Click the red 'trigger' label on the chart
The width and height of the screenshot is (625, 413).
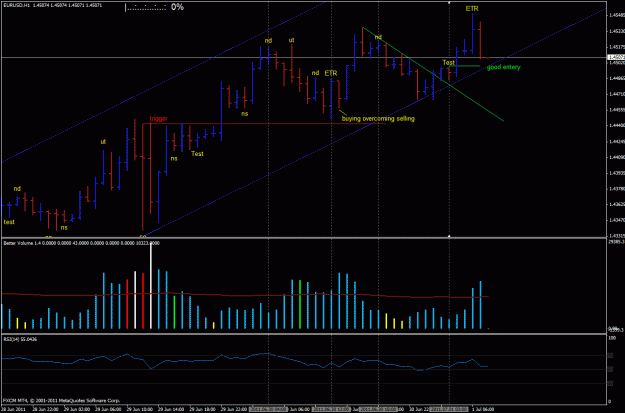tap(159, 118)
